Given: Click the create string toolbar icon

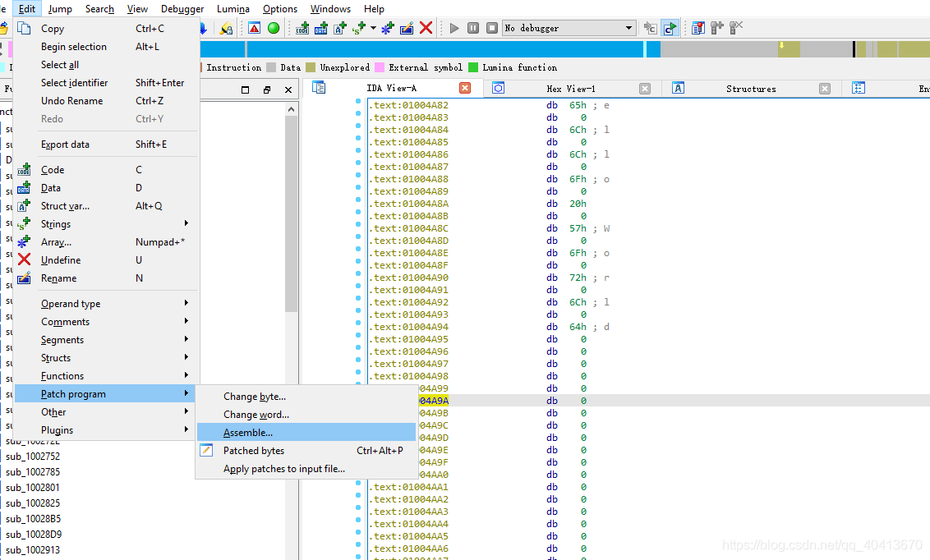Looking at the screenshot, I should pyautogui.click(x=359, y=28).
